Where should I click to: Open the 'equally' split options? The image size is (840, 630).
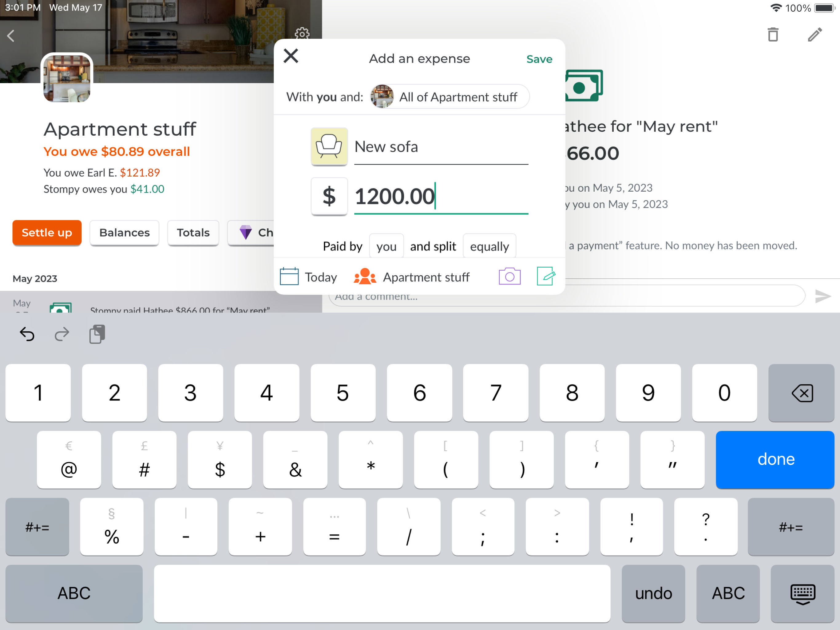click(x=489, y=246)
